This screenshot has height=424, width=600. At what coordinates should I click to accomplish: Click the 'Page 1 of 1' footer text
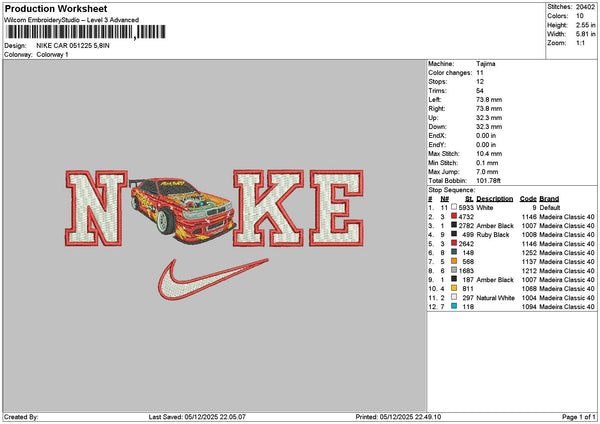[579, 417]
